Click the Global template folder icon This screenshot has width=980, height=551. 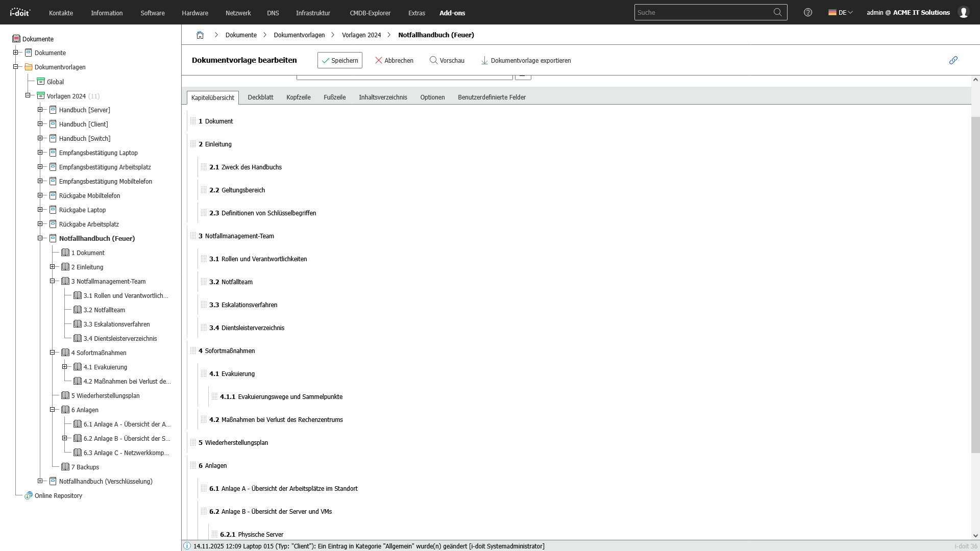tap(41, 82)
